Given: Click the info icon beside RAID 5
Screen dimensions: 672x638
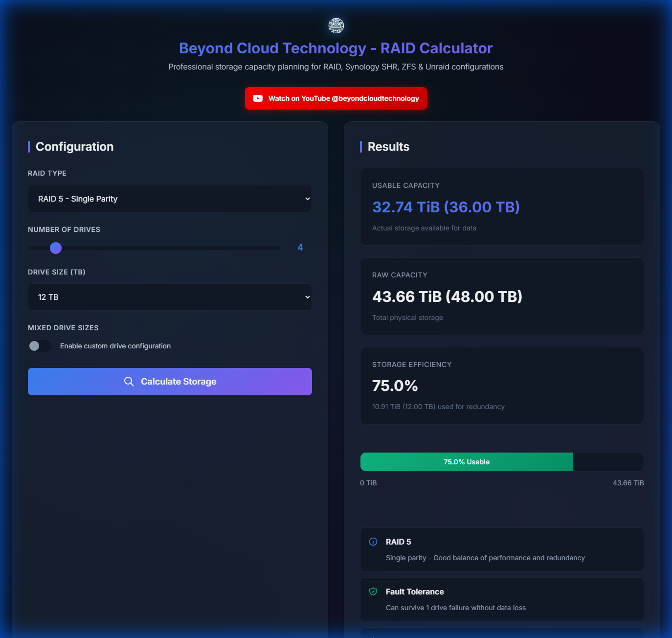Looking at the screenshot, I should point(373,542).
